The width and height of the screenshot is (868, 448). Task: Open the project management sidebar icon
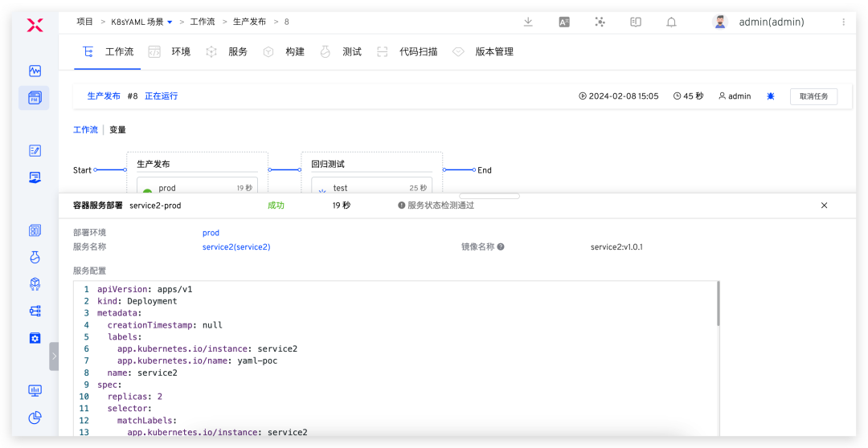tap(35, 99)
